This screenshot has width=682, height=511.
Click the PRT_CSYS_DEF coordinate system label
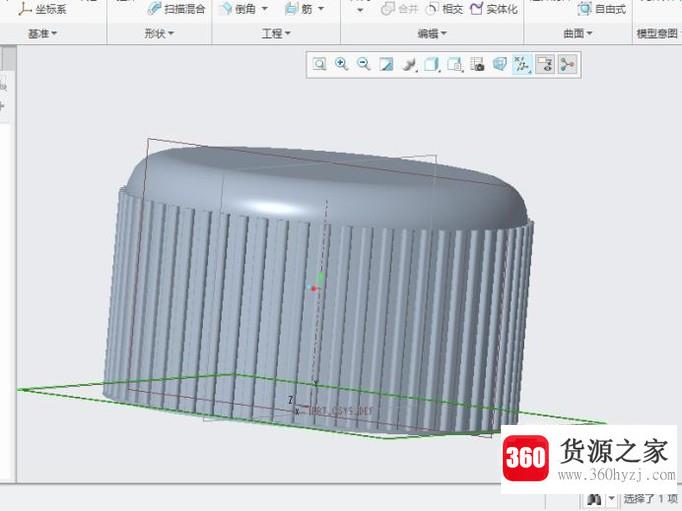coord(341,411)
